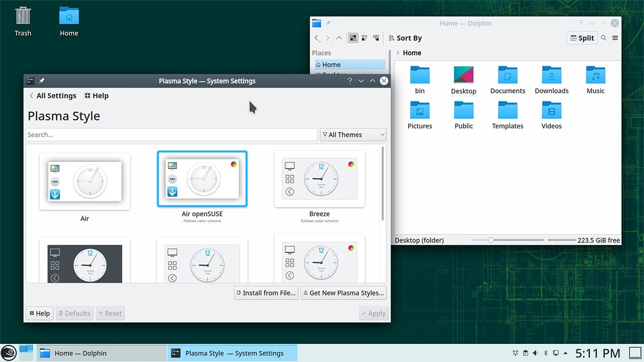Click the Dolphin window menu folder icon
This screenshot has height=362, width=644.
pos(316,23)
